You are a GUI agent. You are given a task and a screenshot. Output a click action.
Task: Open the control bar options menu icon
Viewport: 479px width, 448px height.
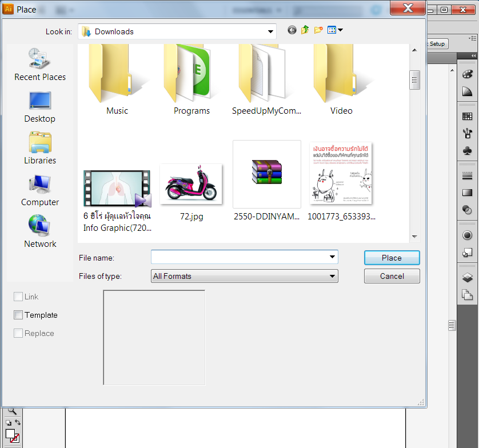[473, 38]
